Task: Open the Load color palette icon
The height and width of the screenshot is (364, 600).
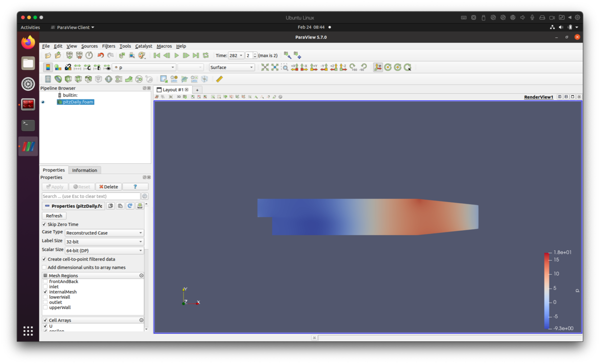Action: (x=142, y=55)
